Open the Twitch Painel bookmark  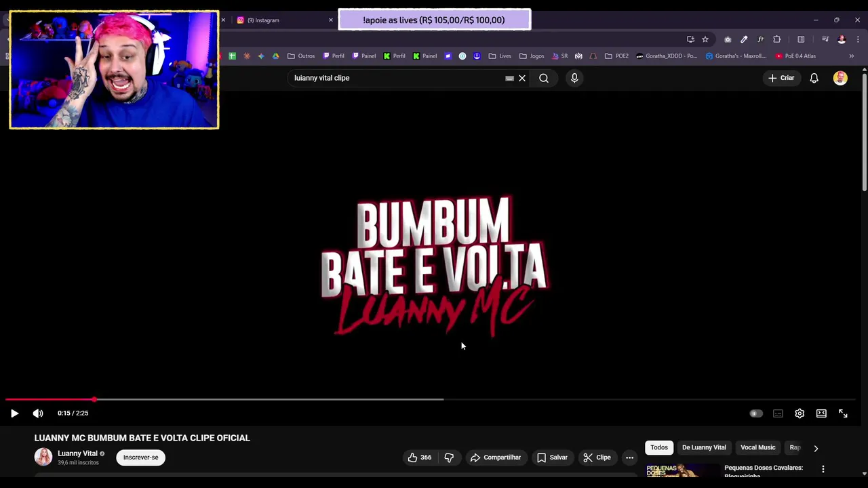pyautogui.click(x=364, y=56)
